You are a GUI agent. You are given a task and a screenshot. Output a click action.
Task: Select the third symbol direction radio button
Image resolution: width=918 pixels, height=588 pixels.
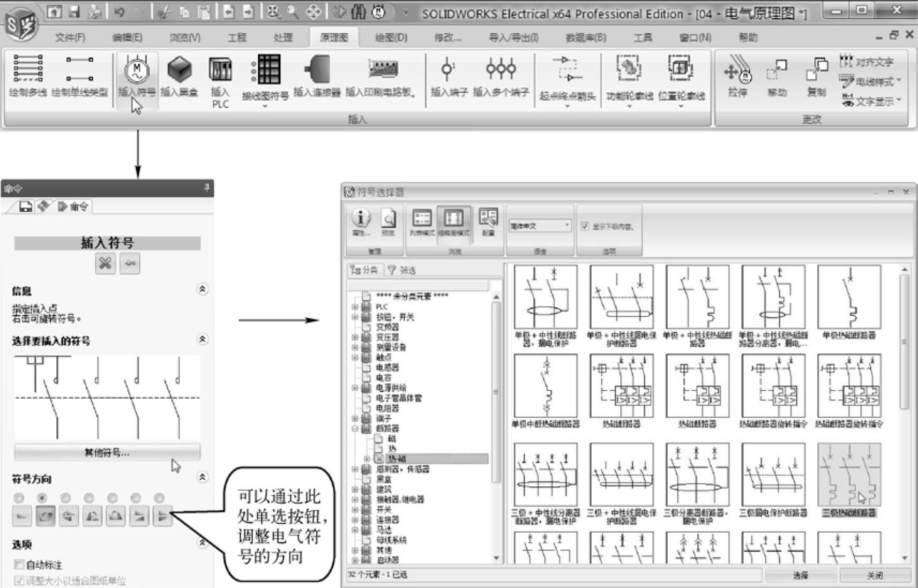coord(65,498)
